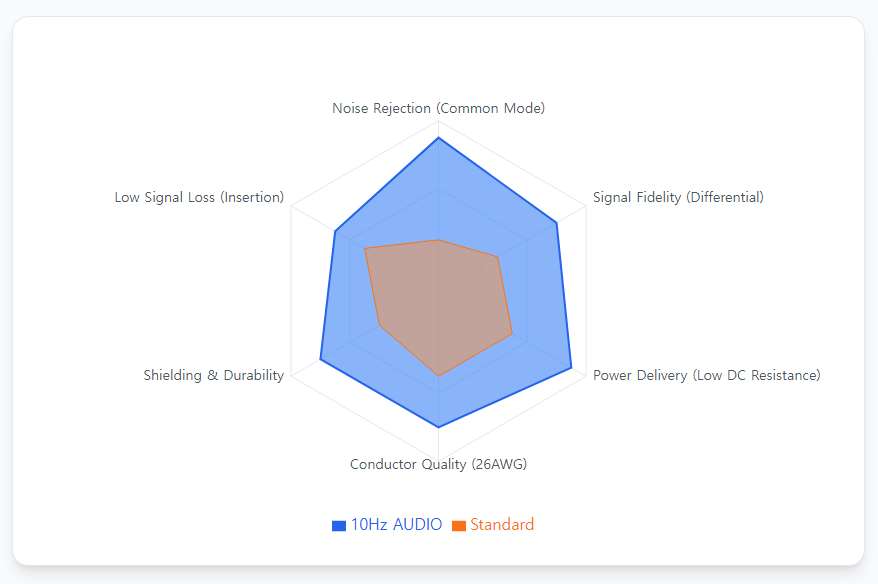Select 10Hz AUDIO's Shielding & Durability point
Image resolution: width=878 pixels, height=584 pixels.
coord(320,358)
